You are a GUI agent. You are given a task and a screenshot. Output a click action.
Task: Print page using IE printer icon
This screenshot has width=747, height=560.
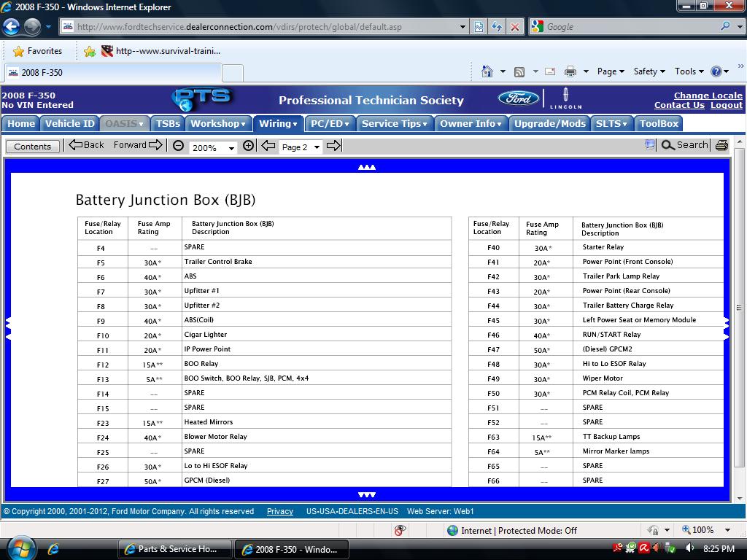tap(570, 71)
